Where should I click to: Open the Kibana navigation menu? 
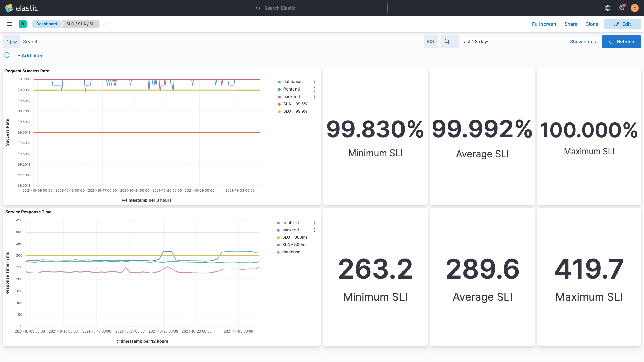coord(9,24)
